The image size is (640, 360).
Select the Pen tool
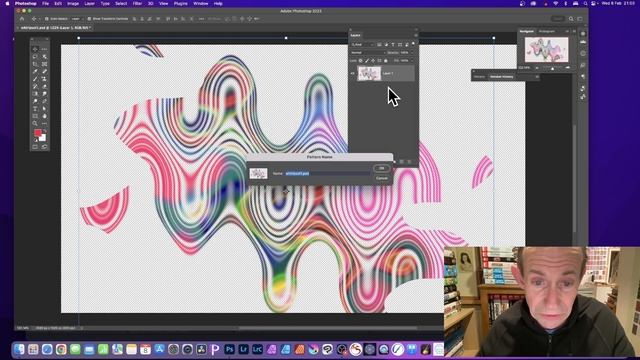44,101
